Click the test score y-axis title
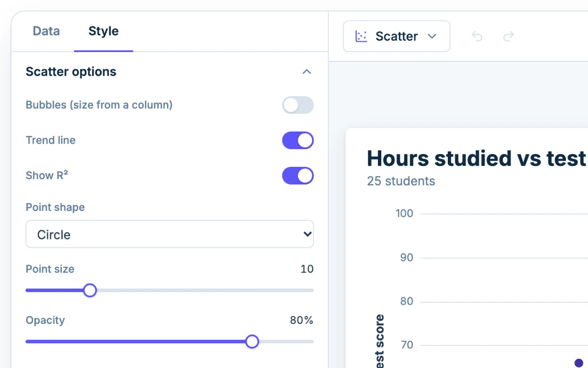Viewport: 588px width, 368px height. pos(379,341)
